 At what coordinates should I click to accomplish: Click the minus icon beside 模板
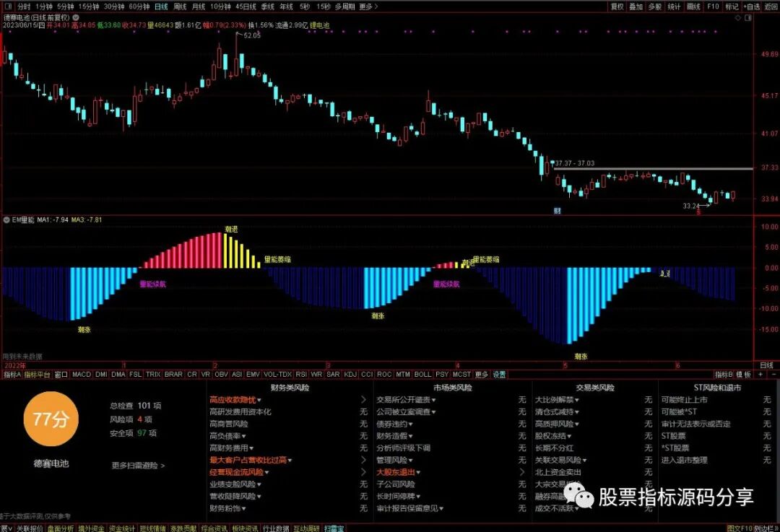pos(773,375)
